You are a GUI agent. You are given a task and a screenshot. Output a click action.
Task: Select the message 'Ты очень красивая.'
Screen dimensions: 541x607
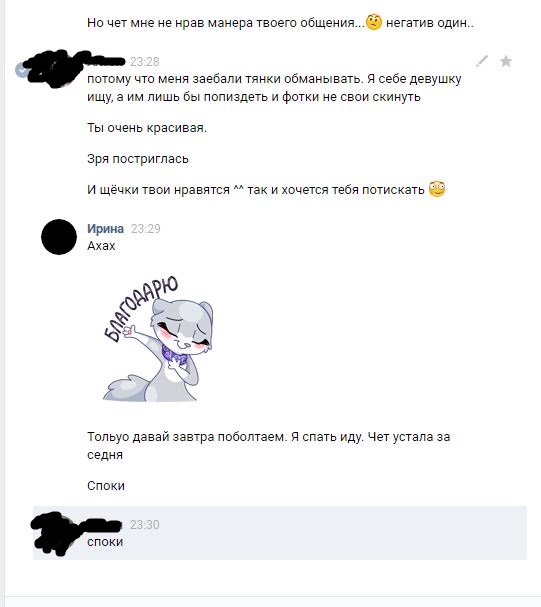[147, 128]
